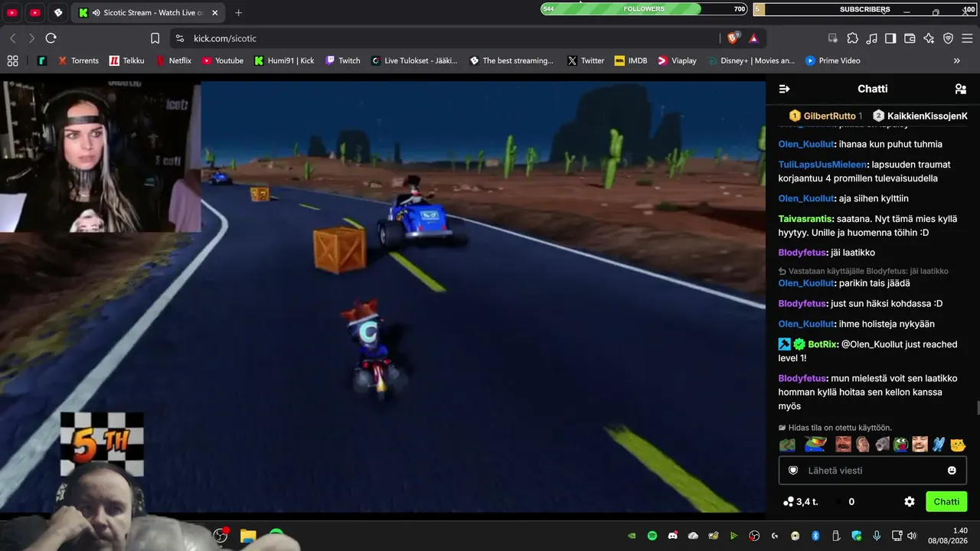The height and width of the screenshot is (551, 980).
Task: Click the KaikkienKissojenK leaderboard entry
Action: pyautogui.click(x=920, y=116)
